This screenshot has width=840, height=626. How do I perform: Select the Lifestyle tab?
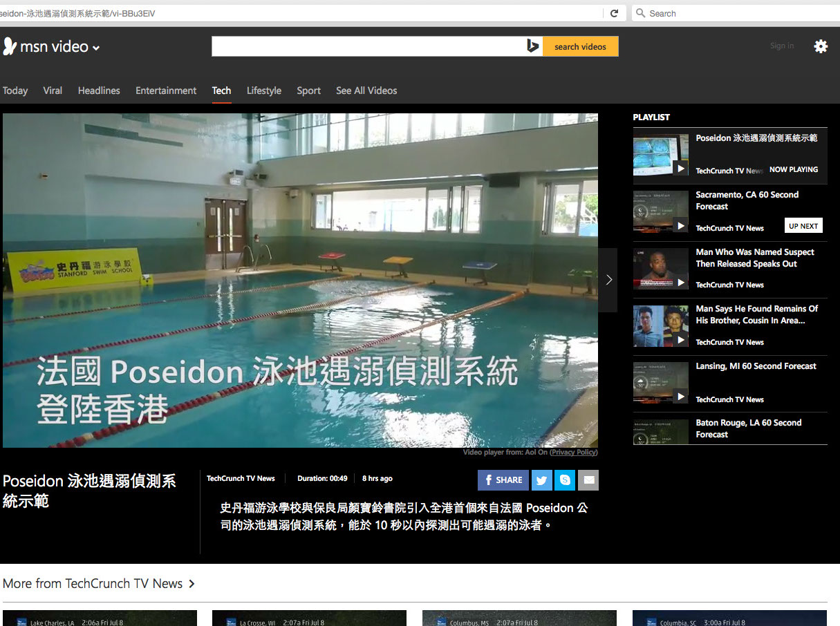tap(263, 91)
